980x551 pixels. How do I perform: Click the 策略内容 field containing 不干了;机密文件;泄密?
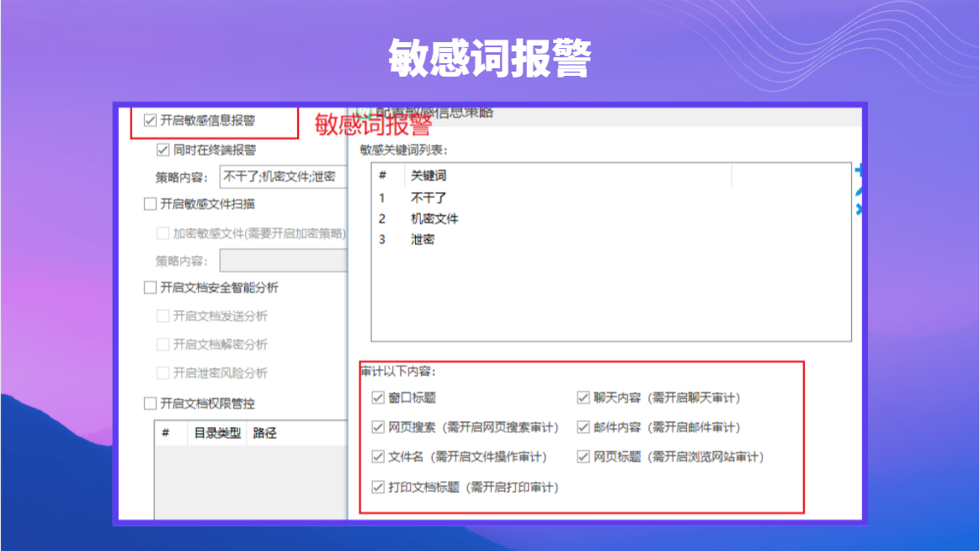pos(284,177)
